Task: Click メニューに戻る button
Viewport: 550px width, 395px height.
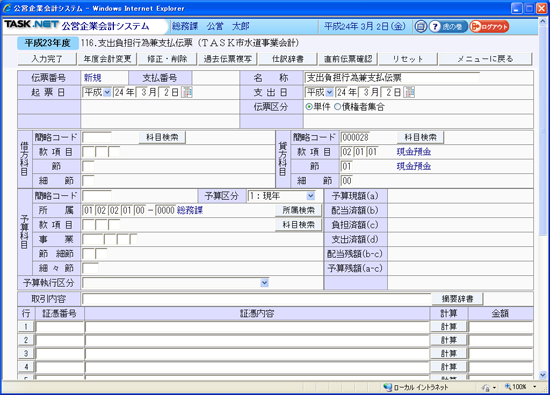Action: 485,59
